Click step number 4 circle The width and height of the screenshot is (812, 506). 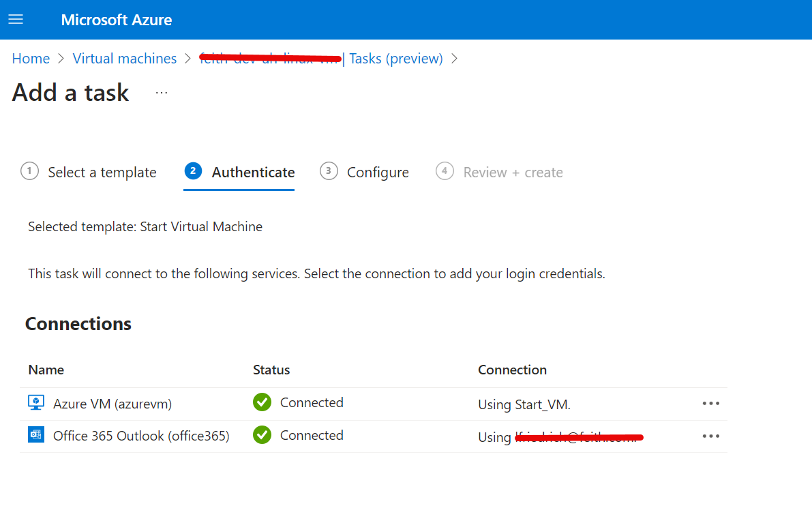point(445,171)
